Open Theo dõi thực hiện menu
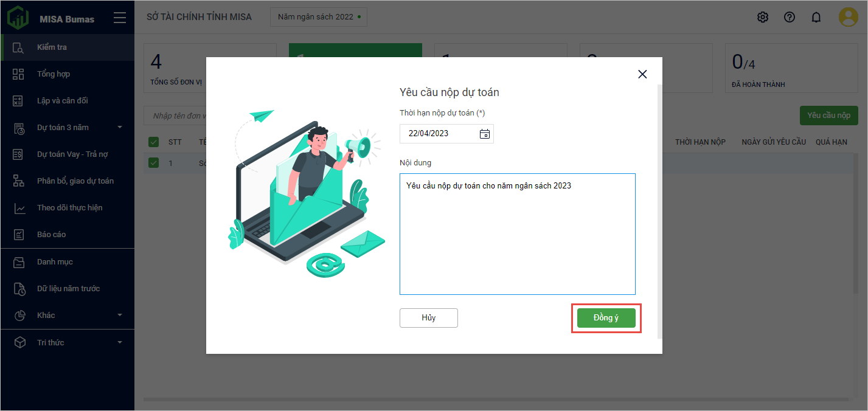This screenshot has height=411, width=868. click(x=67, y=208)
